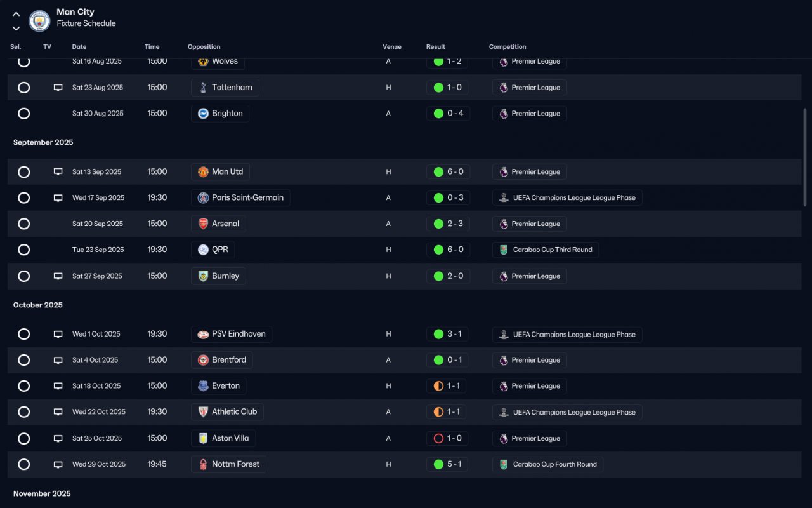Image resolution: width=812 pixels, height=508 pixels.
Task: Sort fixtures by Date column header
Action: click(x=79, y=47)
